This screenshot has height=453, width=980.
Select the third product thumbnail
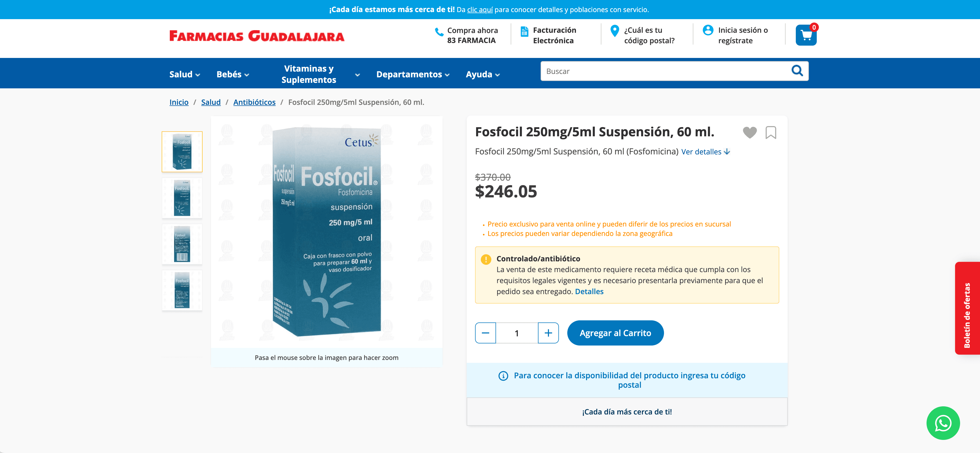click(182, 244)
